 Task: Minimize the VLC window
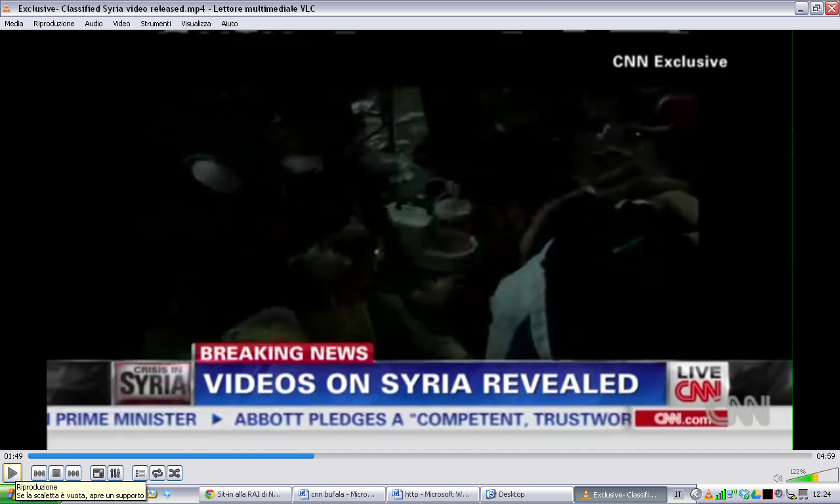point(801,9)
